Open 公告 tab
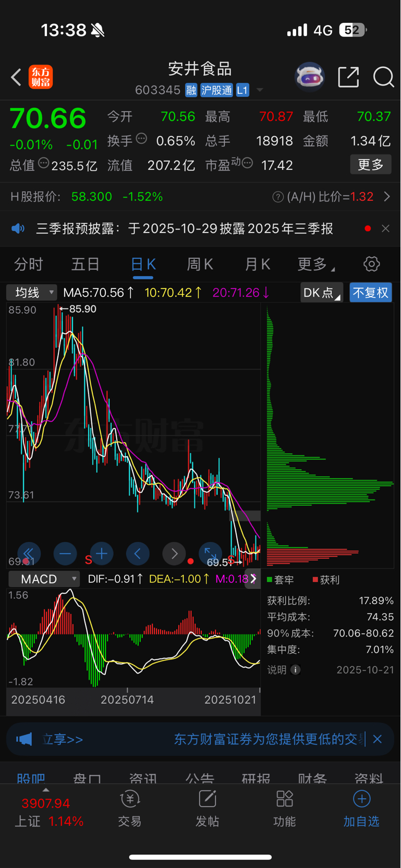This screenshot has height=868, width=401. pyautogui.click(x=200, y=778)
